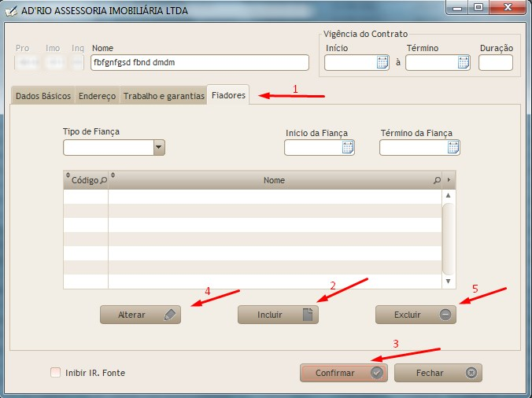This screenshot has width=532, height=398.
Task: Open the Endereço tab
Action: coord(97,96)
